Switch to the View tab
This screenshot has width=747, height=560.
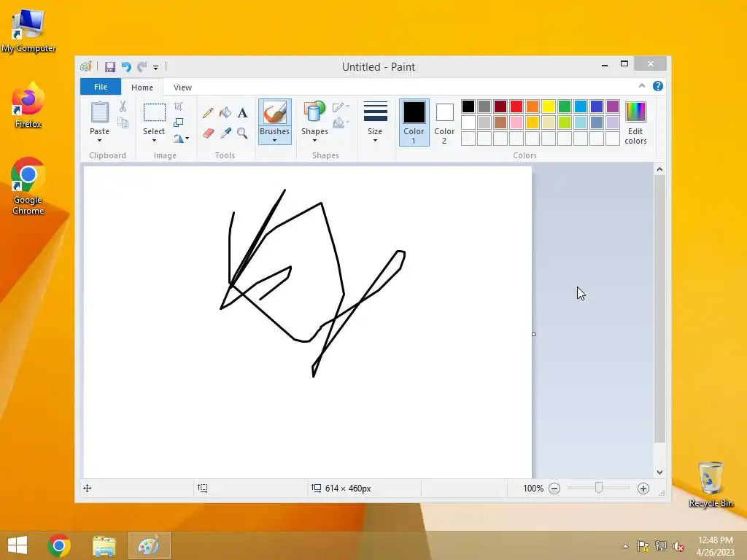click(x=182, y=87)
